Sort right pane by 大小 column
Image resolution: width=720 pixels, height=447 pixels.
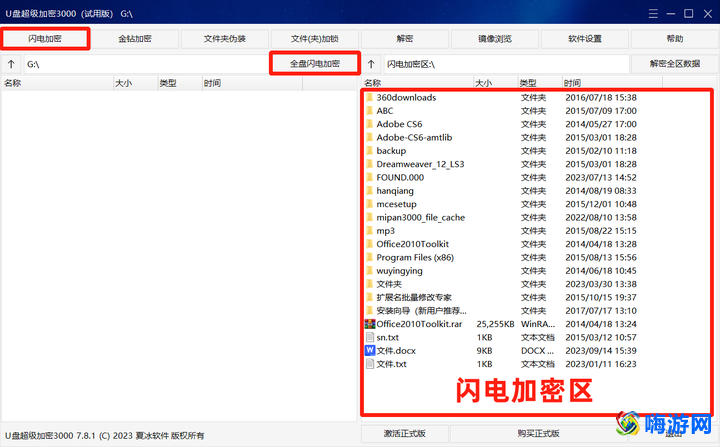(495, 83)
